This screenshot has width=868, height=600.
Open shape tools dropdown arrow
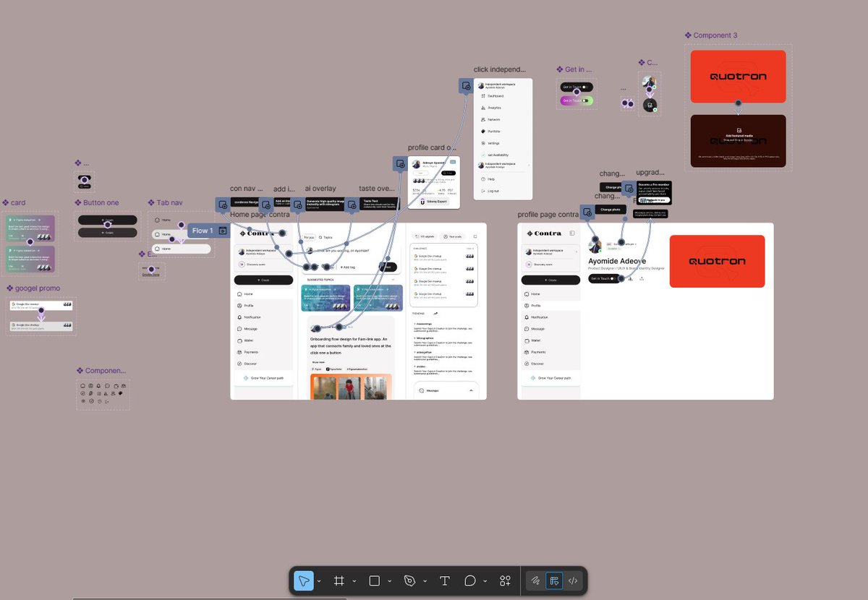(x=389, y=581)
